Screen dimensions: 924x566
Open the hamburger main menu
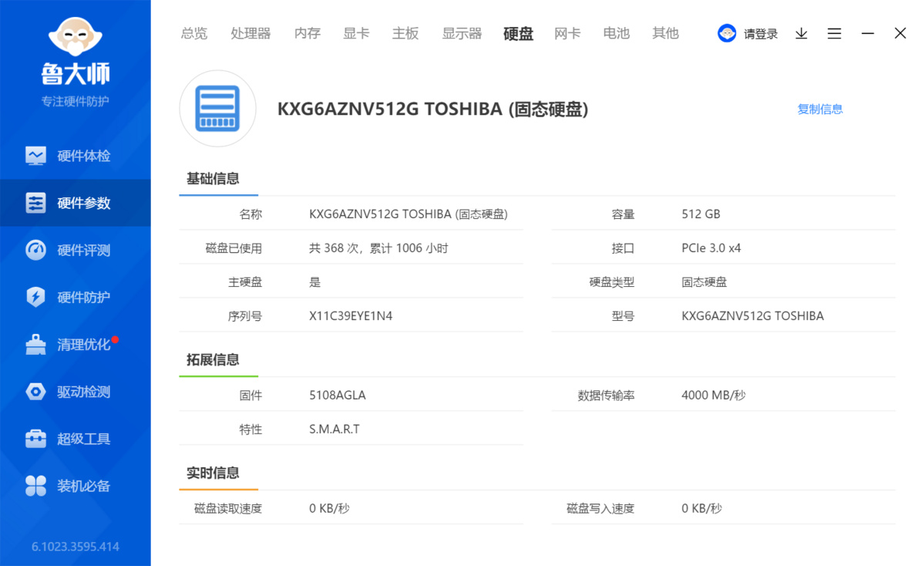(835, 34)
